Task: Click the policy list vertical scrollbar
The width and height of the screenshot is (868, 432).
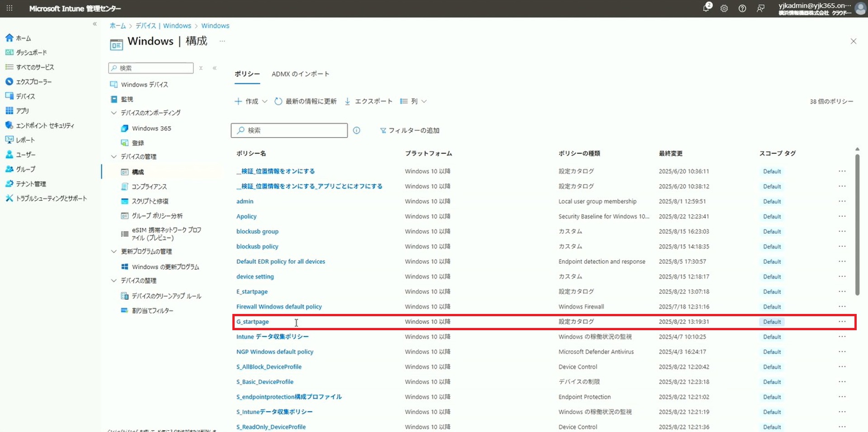Action: tap(857, 226)
